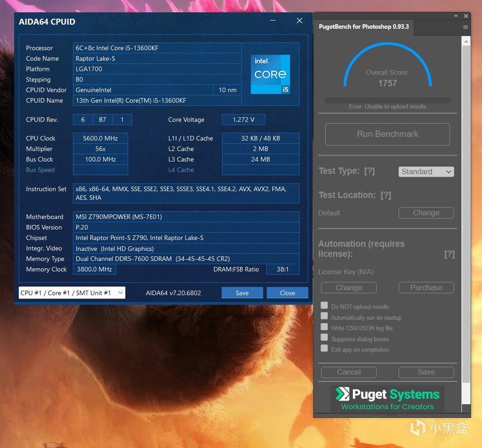This screenshot has height=448, width=482.
Task: Select the PugetBench for Photoshop tab
Action: [363, 26]
